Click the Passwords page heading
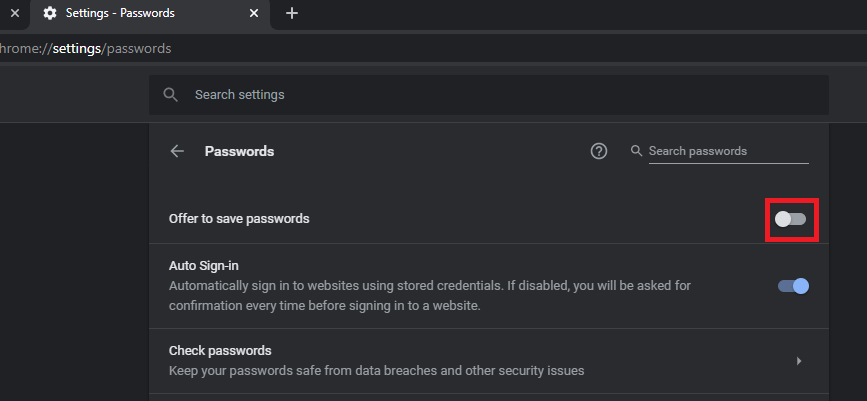Viewport: 867px width, 401px height. click(239, 151)
